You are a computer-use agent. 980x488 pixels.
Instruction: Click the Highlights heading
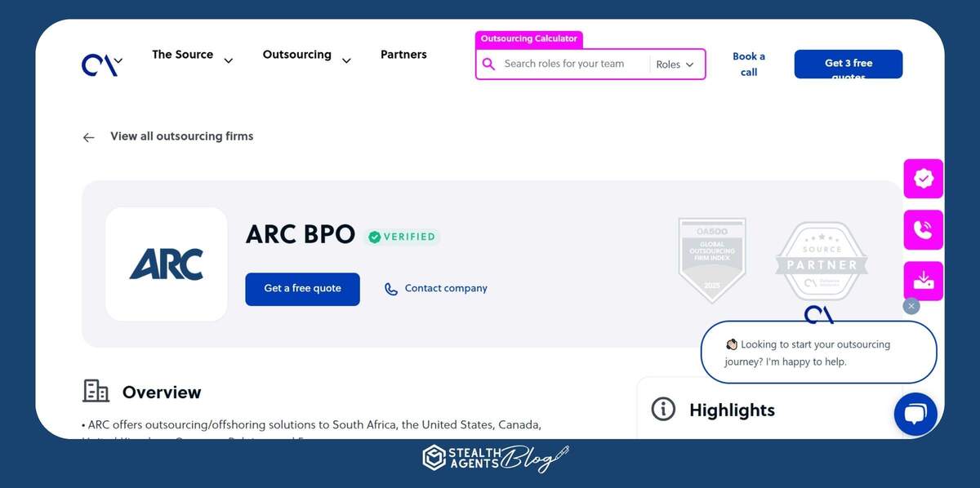tap(732, 410)
